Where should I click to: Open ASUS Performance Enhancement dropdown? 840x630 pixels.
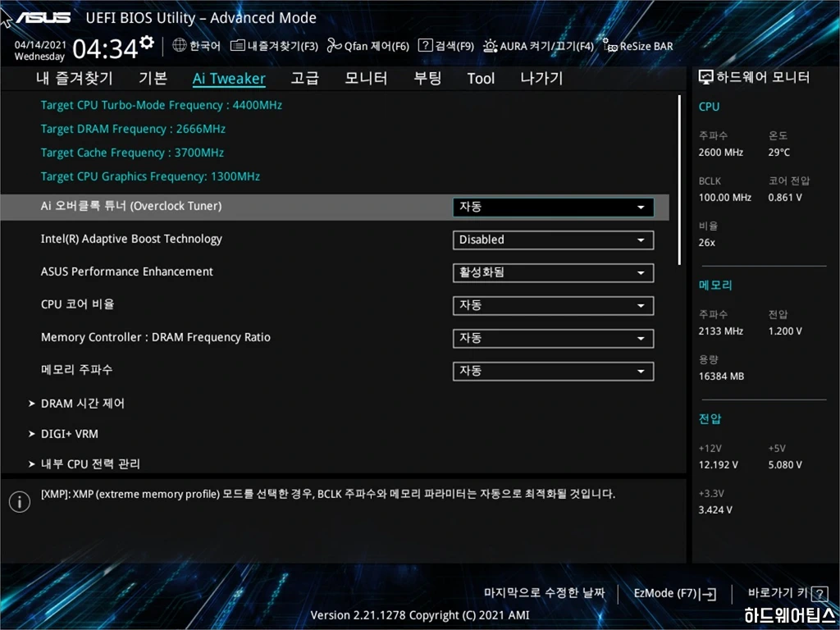point(553,272)
